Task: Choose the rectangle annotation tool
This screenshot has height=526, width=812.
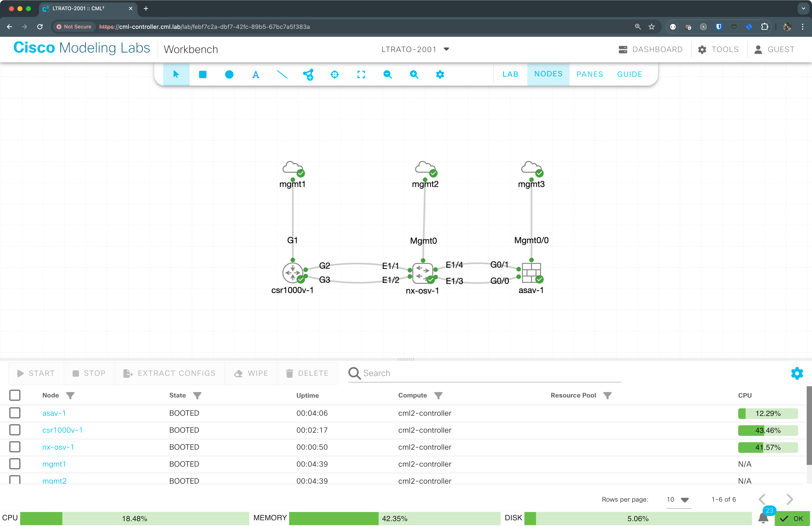Action: point(203,74)
